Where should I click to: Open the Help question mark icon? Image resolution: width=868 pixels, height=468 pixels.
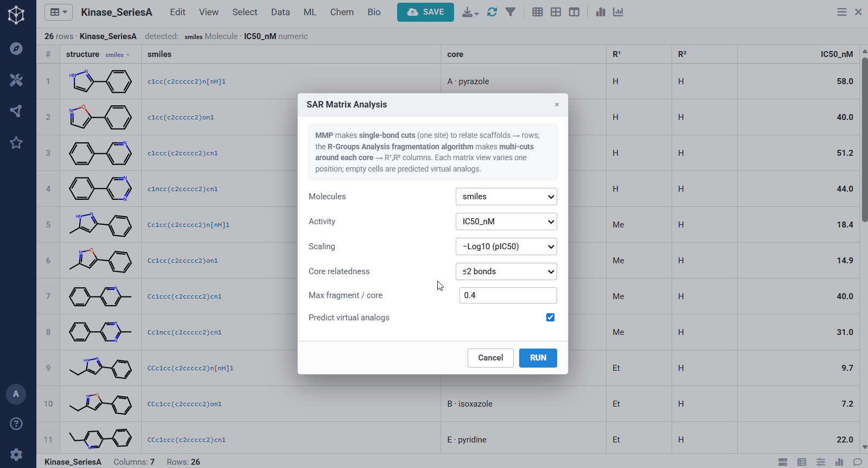[16, 423]
